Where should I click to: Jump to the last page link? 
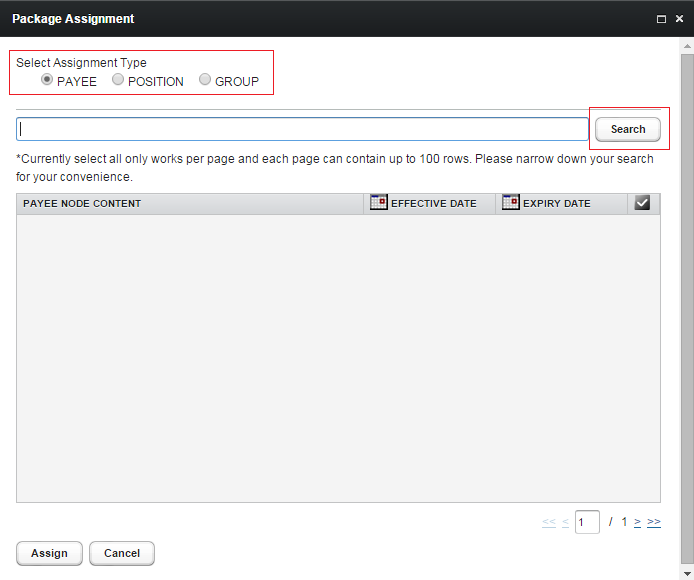(654, 522)
